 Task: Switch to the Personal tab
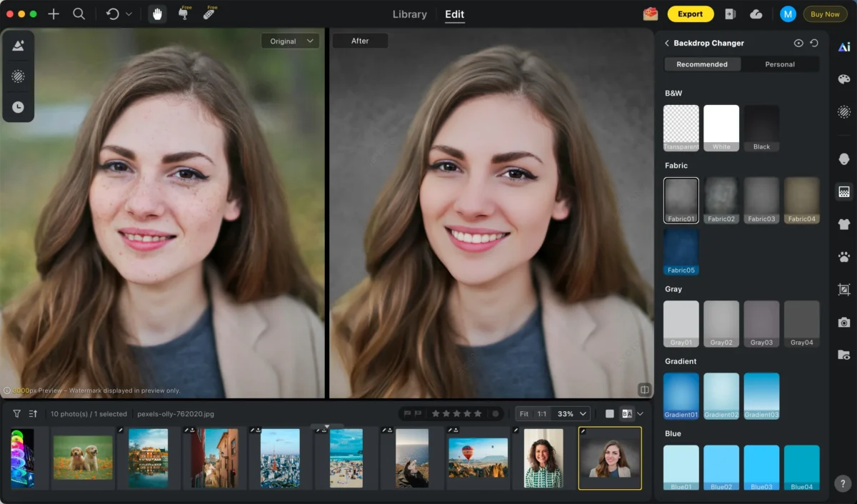[x=780, y=64]
